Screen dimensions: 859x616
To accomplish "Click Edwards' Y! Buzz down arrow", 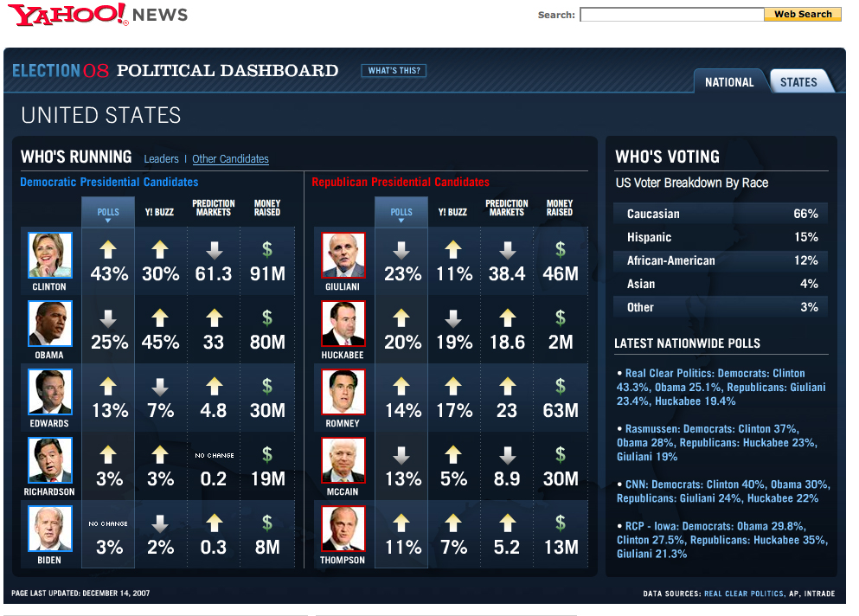I will (x=160, y=387).
